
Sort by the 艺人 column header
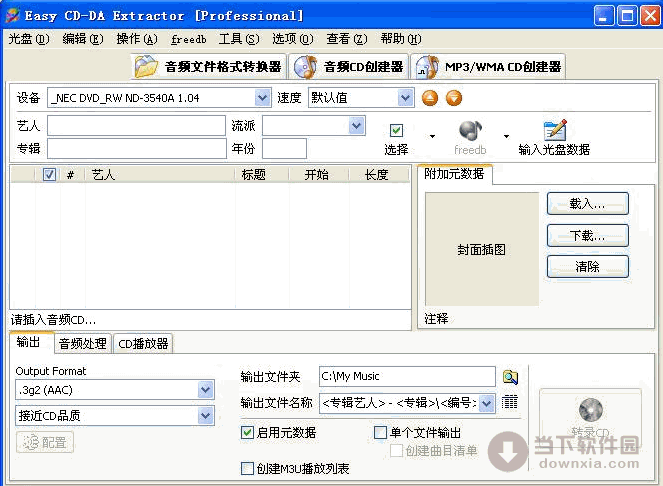160,174
